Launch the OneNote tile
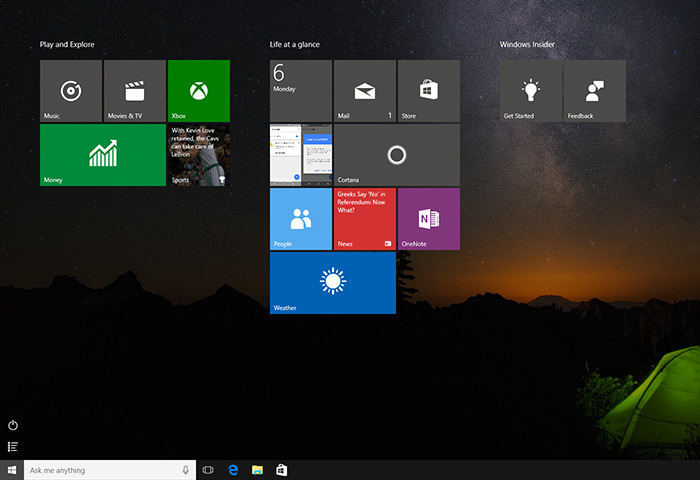This screenshot has height=480, width=700. pos(429,219)
